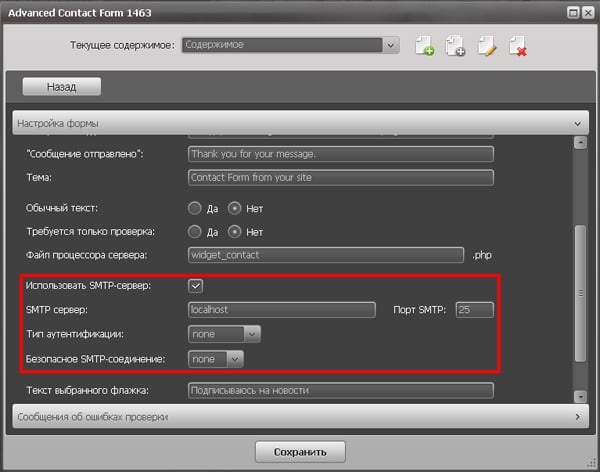Click the 'Сохранить' button
The width and height of the screenshot is (600, 472).
tap(300, 450)
